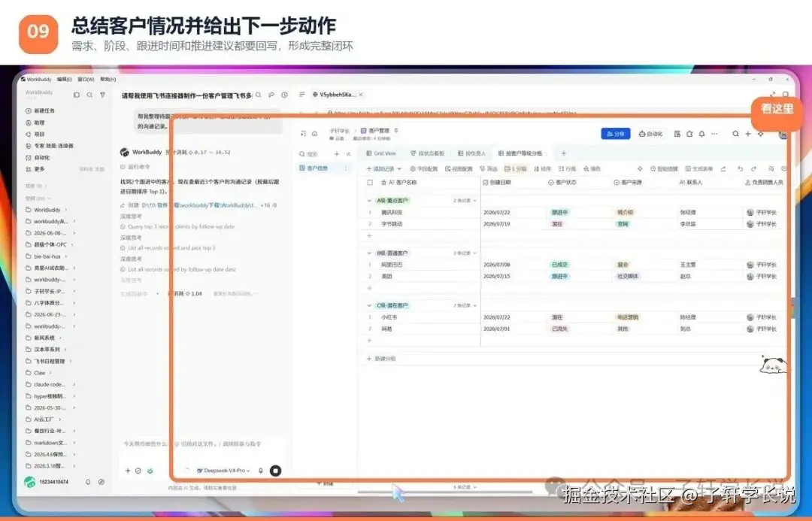Click the share arrow in chat header
Viewport: 812px width, 521px height.
[x=271, y=95]
